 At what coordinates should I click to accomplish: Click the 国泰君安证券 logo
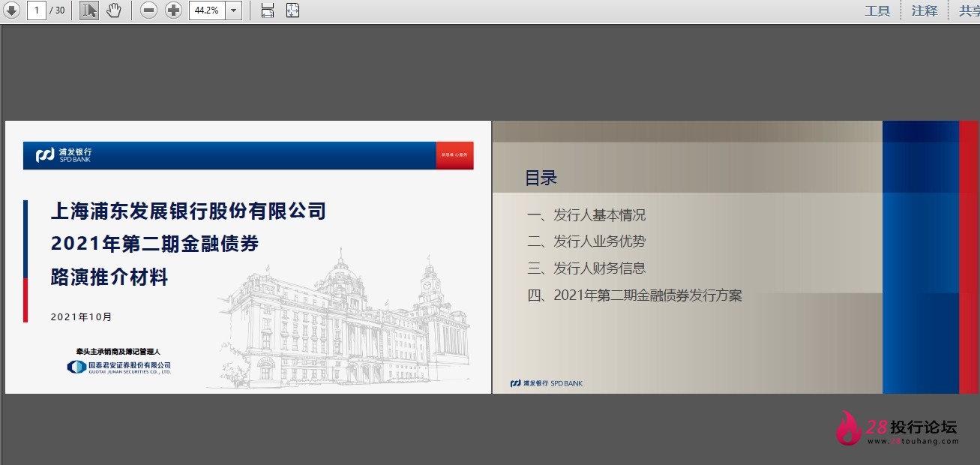tap(119, 367)
